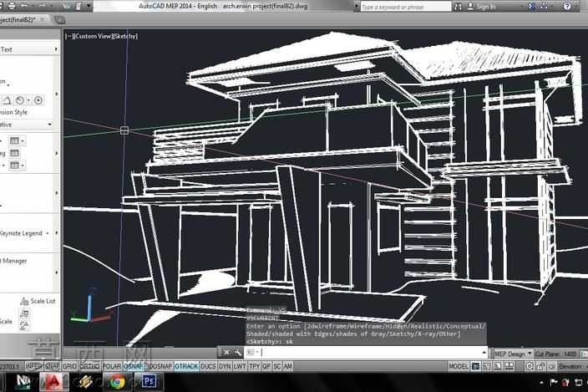Open command line customize wrench icon
The image size is (588, 392).
pyautogui.click(x=238, y=352)
